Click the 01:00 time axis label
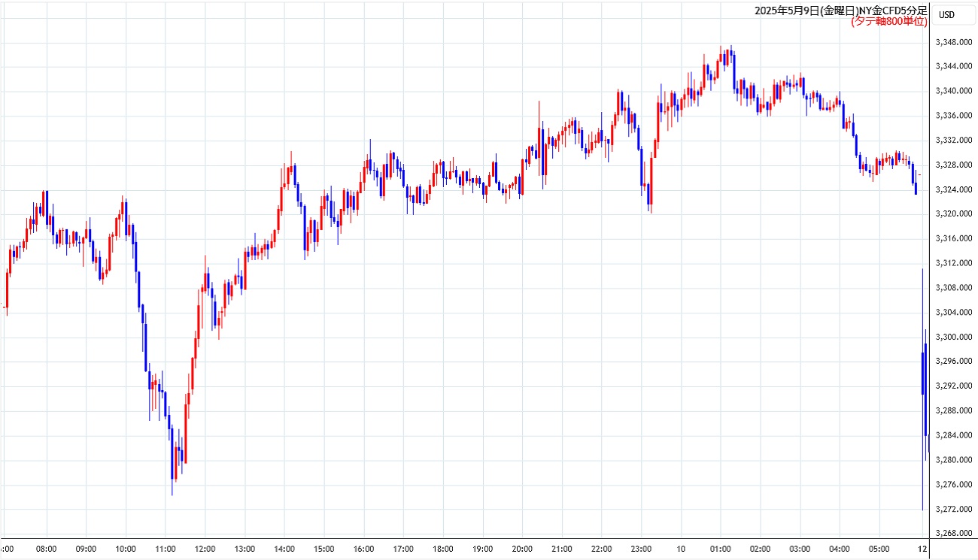The height and width of the screenshot is (560, 978). pos(720,549)
